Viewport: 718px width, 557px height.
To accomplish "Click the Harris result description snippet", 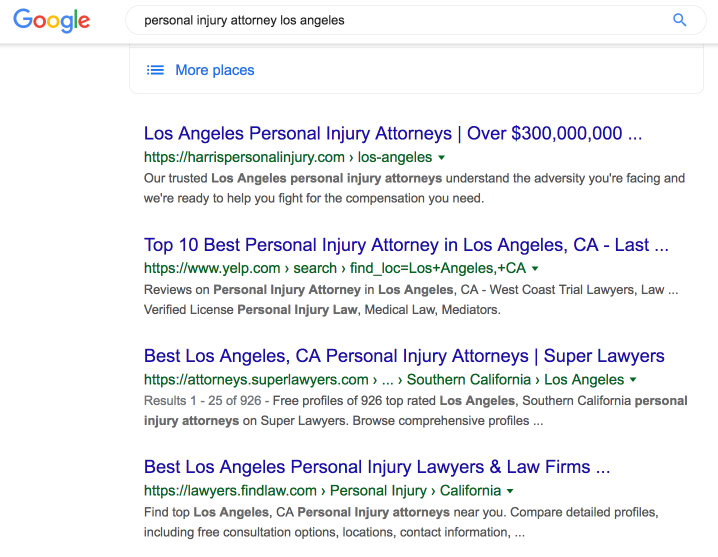I will click(414, 188).
